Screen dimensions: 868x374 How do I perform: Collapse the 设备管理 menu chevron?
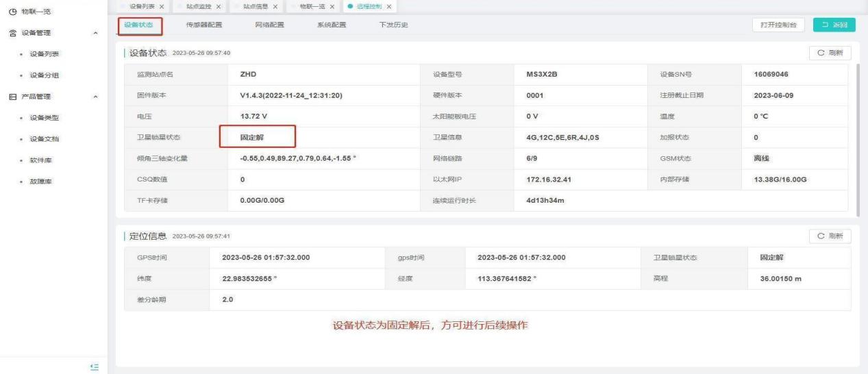[95, 33]
